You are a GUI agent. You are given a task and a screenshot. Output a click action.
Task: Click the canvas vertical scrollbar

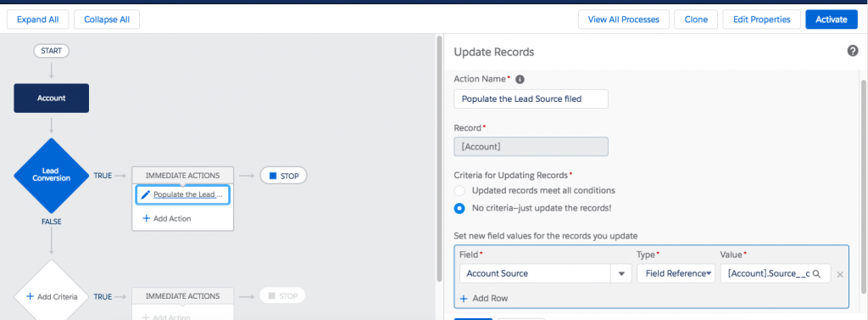pos(440,158)
